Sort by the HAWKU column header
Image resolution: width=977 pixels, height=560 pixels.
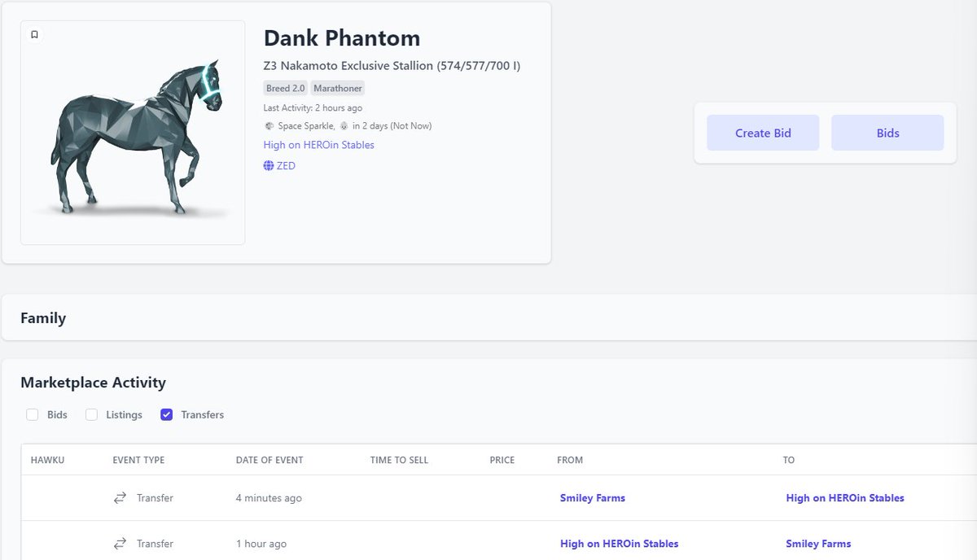click(x=47, y=460)
